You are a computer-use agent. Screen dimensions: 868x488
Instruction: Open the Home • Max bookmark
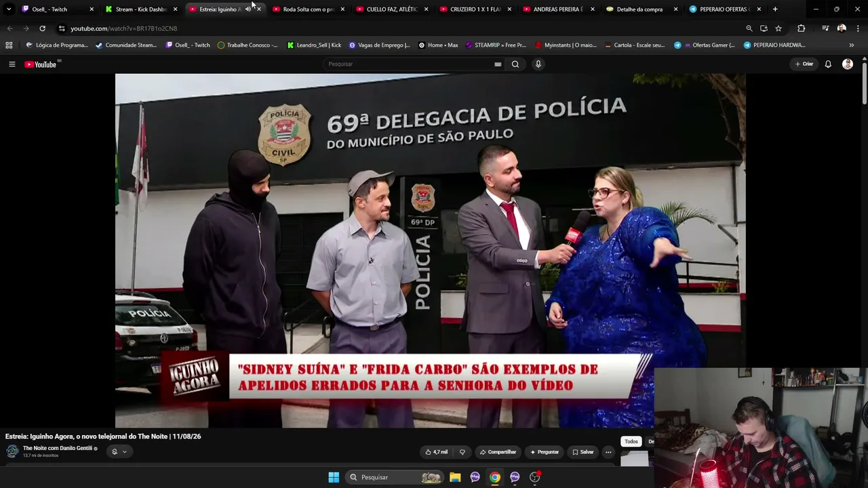pos(438,45)
